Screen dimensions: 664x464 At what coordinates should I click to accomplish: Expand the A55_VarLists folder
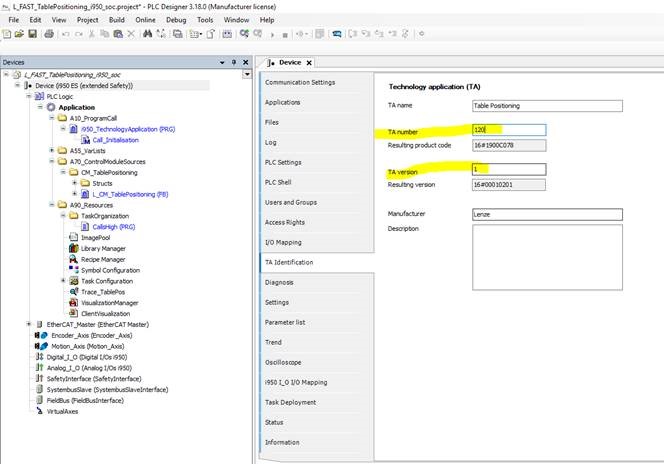point(52,150)
